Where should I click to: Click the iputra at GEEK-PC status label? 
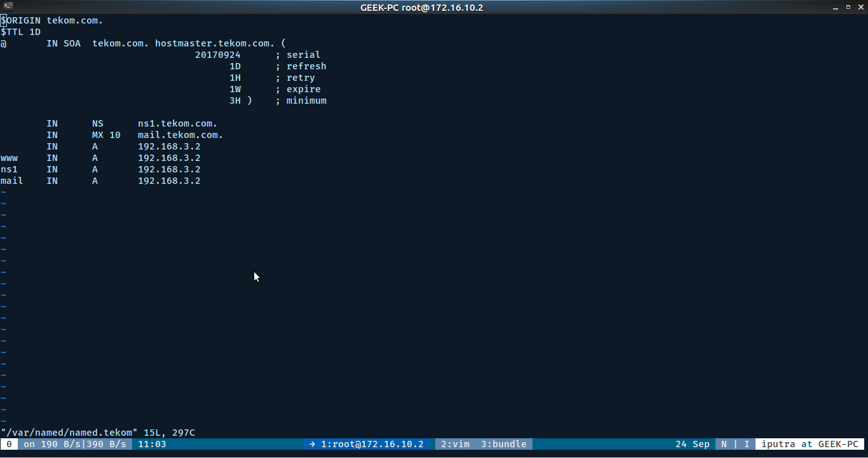pos(810,444)
